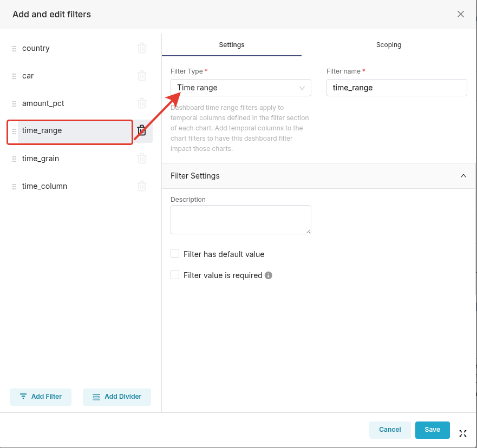Screen dimensions: 477x448
Task: Delete the time_range filter using trash icon
Action: coord(142,130)
